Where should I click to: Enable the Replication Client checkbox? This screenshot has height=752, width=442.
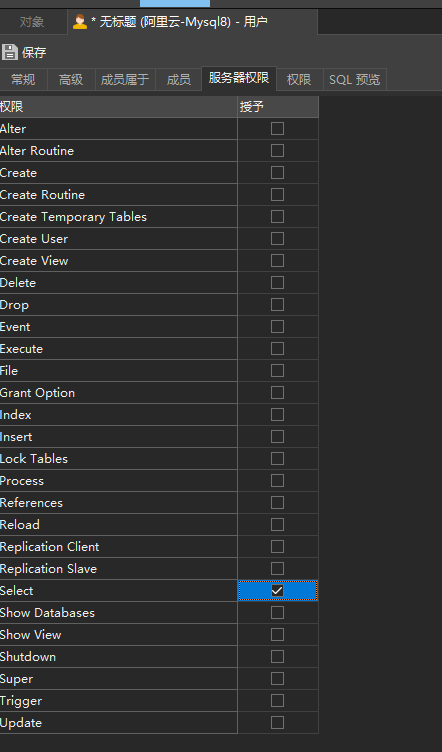277,547
